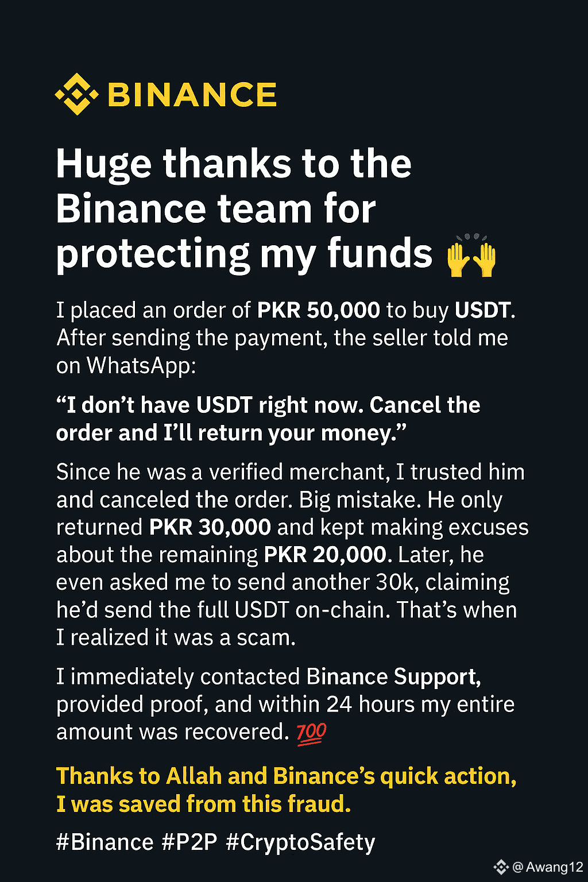
Task: Click the red 100 emoji
Action: click(x=311, y=733)
